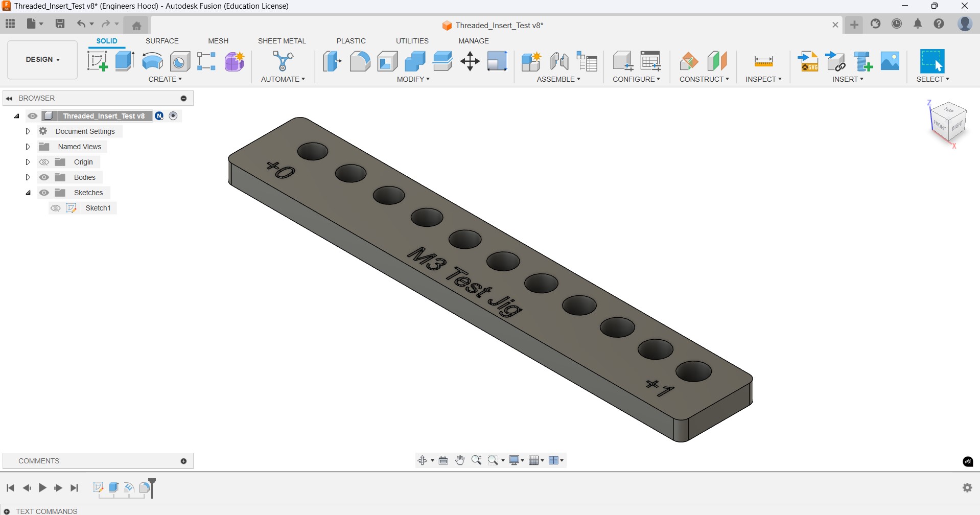Click the New Component icon
The image size is (980, 515).
pos(531,61)
